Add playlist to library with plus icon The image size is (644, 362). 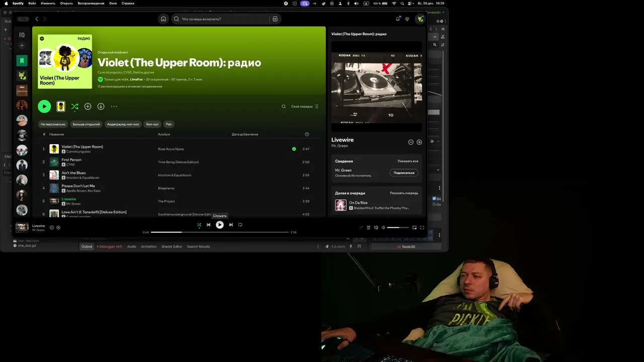pos(88,107)
